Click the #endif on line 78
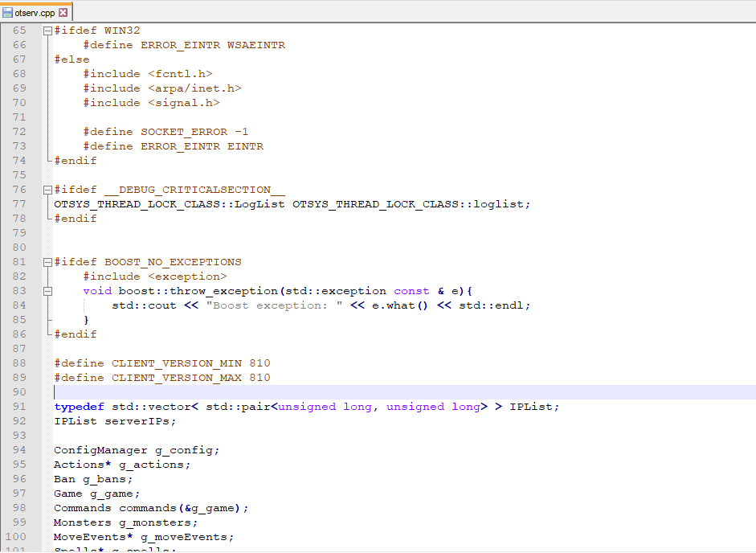The image size is (756, 553). [76, 219]
